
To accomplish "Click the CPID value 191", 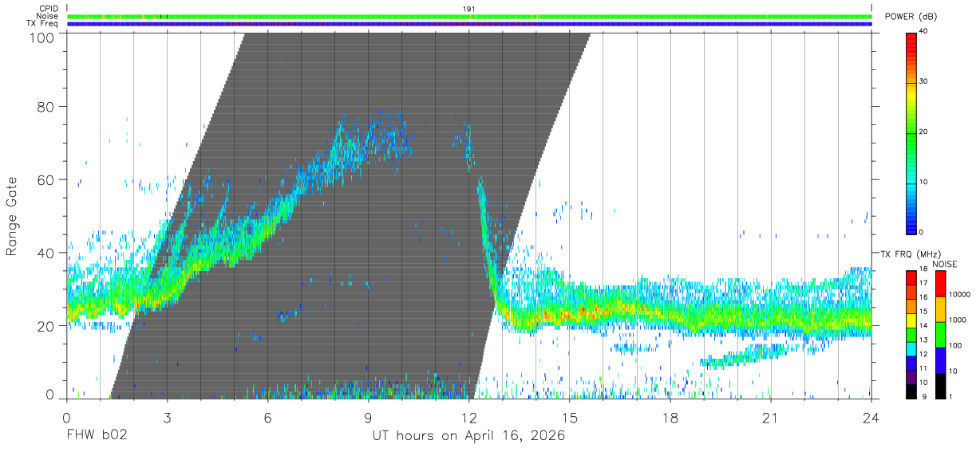I will [469, 9].
